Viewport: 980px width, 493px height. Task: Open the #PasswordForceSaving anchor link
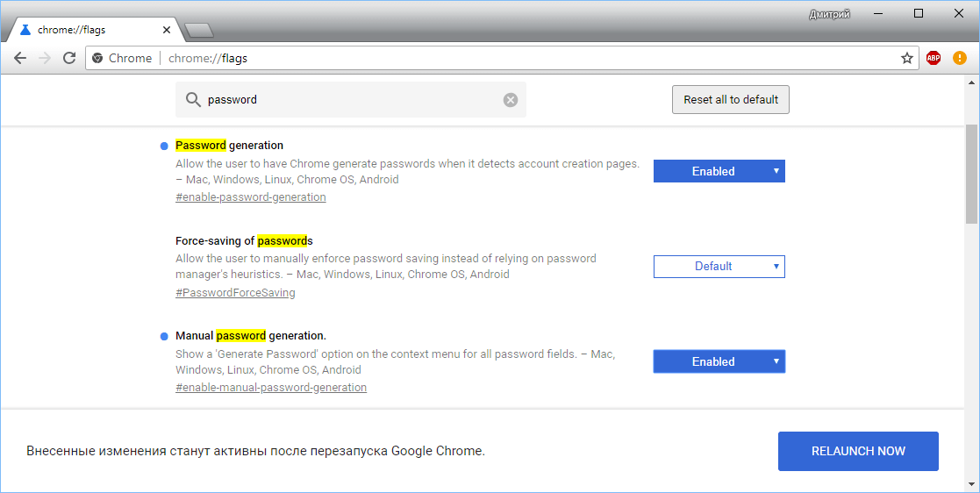tap(235, 293)
